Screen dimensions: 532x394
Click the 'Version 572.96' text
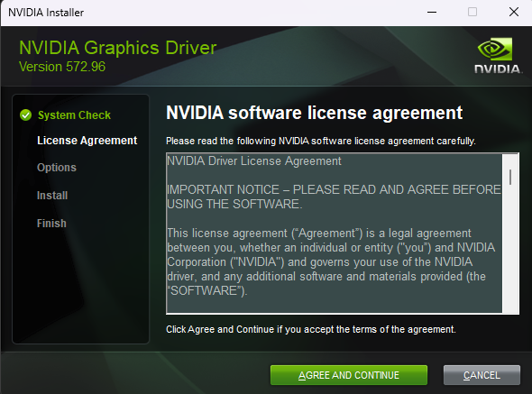[x=62, y=67]
